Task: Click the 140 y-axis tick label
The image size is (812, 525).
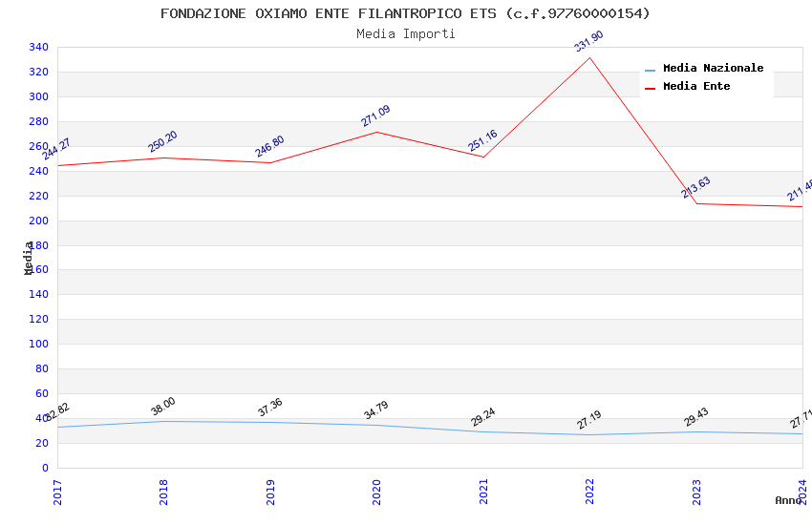Action: pos(39,294)
